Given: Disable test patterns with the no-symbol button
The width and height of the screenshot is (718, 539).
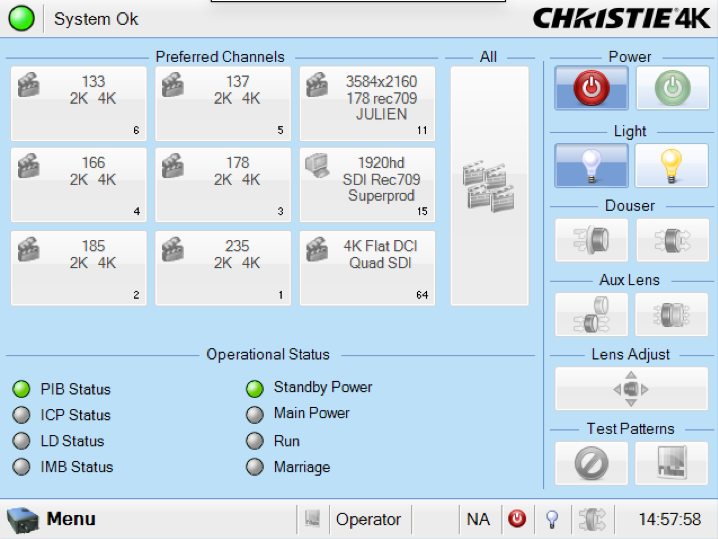Looking at the screenshot, I should pyautogui.click(x=591, y=463).
